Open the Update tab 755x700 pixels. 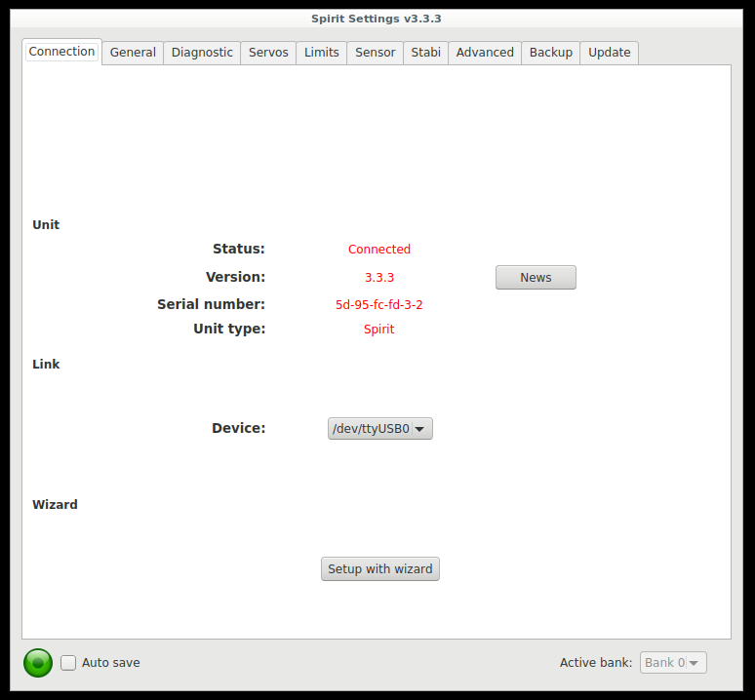tap(609, 53)
